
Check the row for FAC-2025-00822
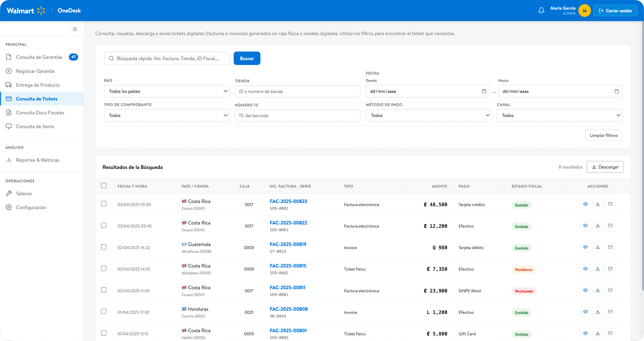(x=104, y=226)
